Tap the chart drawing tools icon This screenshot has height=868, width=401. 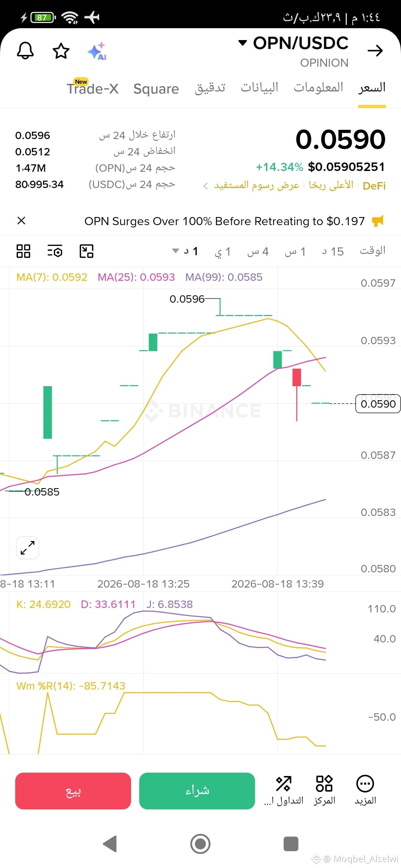point(87,251)
